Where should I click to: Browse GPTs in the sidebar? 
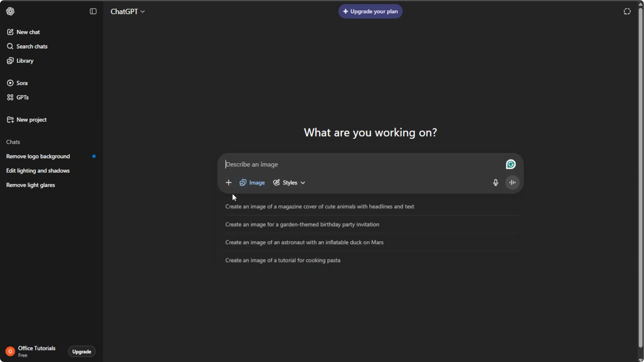pos(51,97)
